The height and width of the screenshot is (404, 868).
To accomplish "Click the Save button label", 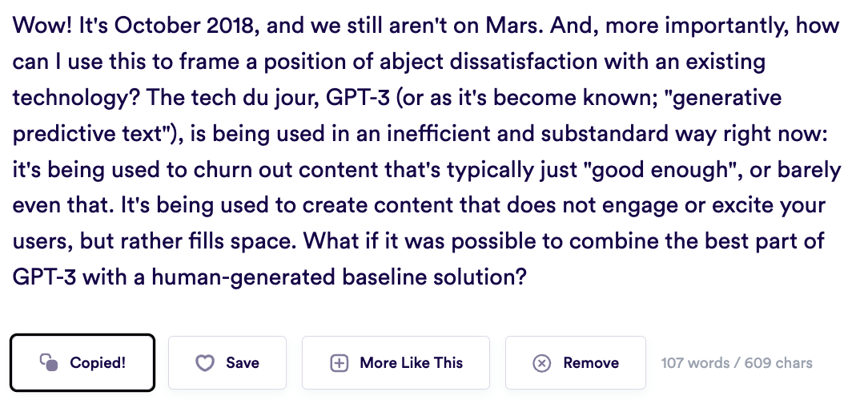I will (243, 363).
